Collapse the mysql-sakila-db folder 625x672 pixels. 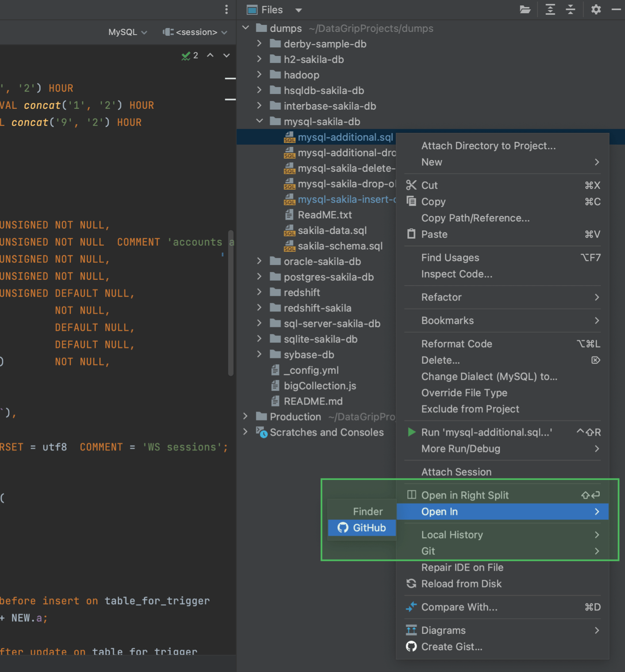(x=259, y=121)
